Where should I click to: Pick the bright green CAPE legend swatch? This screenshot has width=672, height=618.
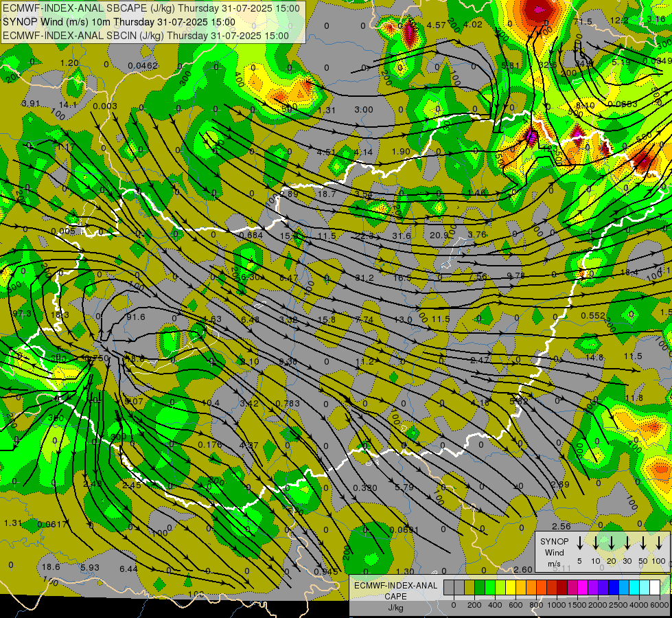490,588
